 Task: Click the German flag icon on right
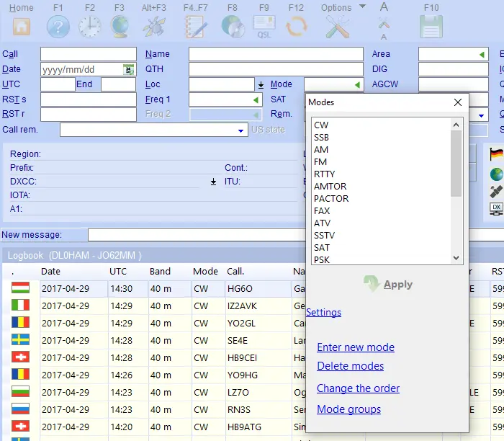coord(497,154)
